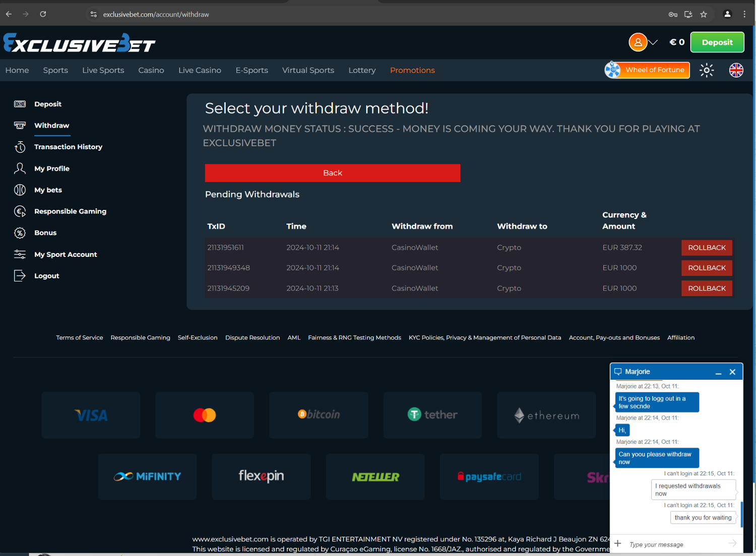The image size is (756, 556).
Task: Click the Transaction History clock icon
Action: [20, 147]
